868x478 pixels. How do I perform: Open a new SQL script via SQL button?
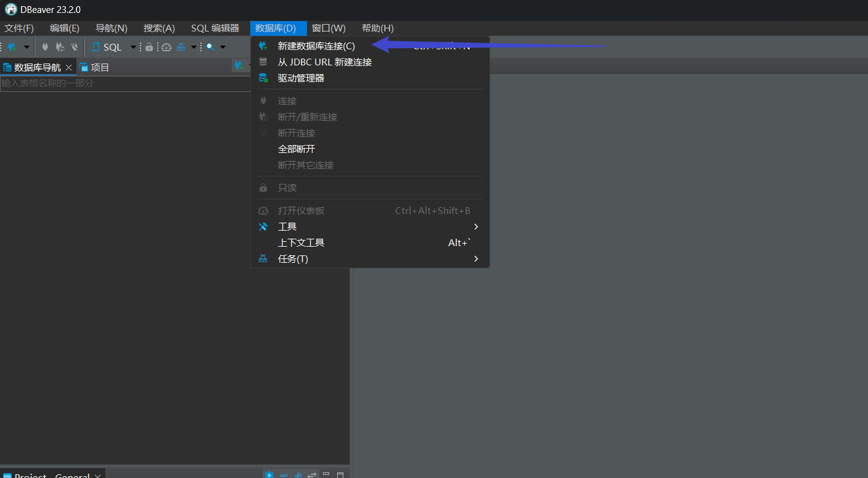(107, 47)
